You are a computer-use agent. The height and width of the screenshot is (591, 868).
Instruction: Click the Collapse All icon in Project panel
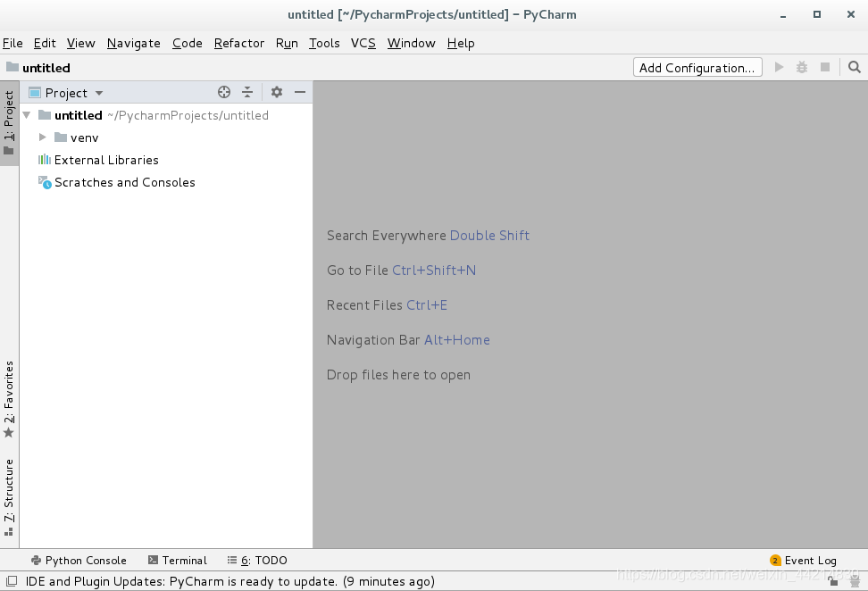click(x=247, y=93)
